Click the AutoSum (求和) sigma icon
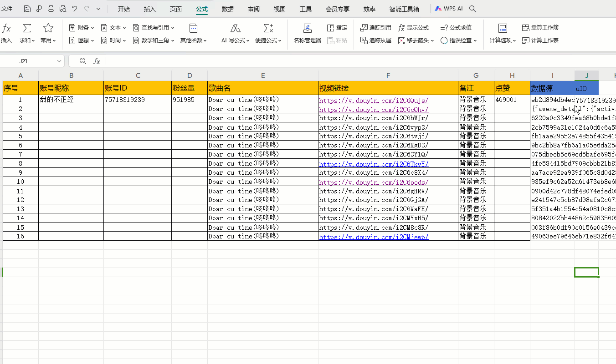Viewport: 616px width, 364px height. (27, 29)
